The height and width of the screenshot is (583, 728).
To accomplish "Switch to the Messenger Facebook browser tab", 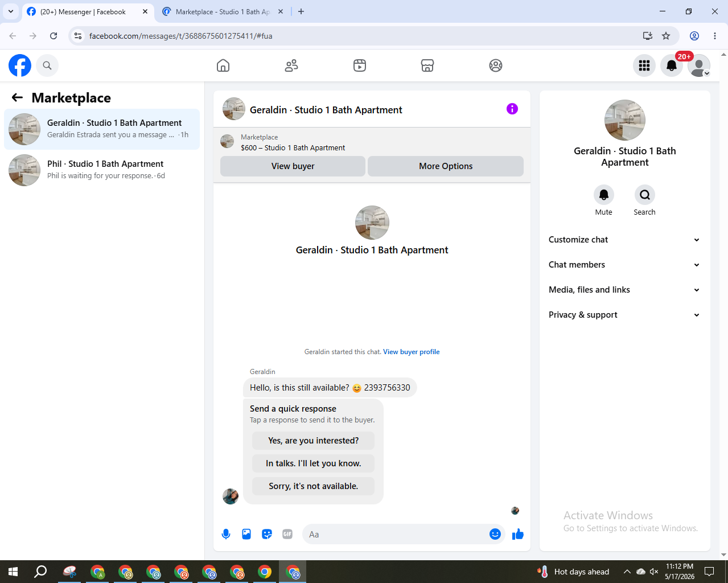I will coord(87,11).
